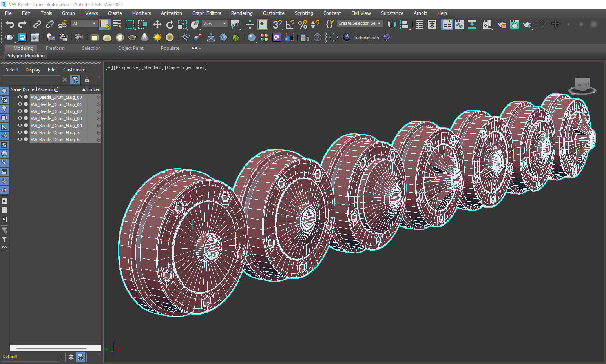This screenshot has height=364, width=606.
Task: Hide VW_Beetle_Drum_SLug_02 with eye icon
Action: point(20,111)
